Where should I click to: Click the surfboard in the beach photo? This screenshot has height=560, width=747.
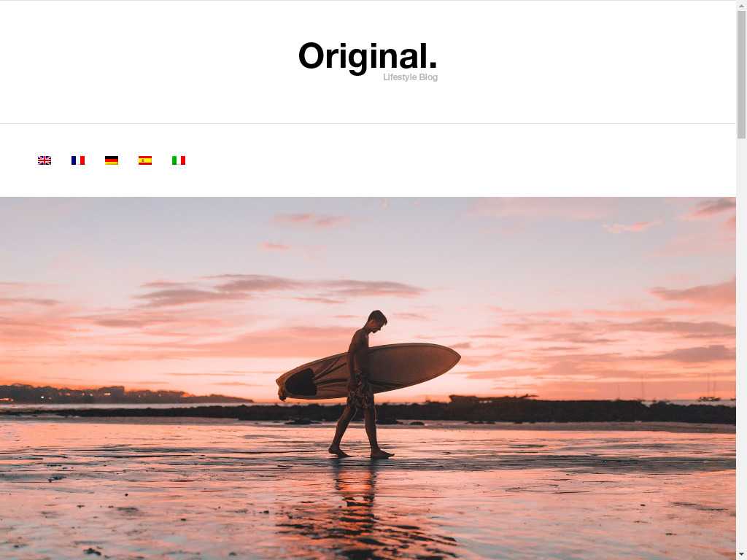tap(368, 371)
